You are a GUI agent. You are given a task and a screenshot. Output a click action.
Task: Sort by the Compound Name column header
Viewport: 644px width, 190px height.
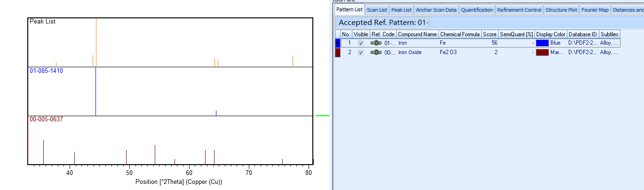pos(417,34)
